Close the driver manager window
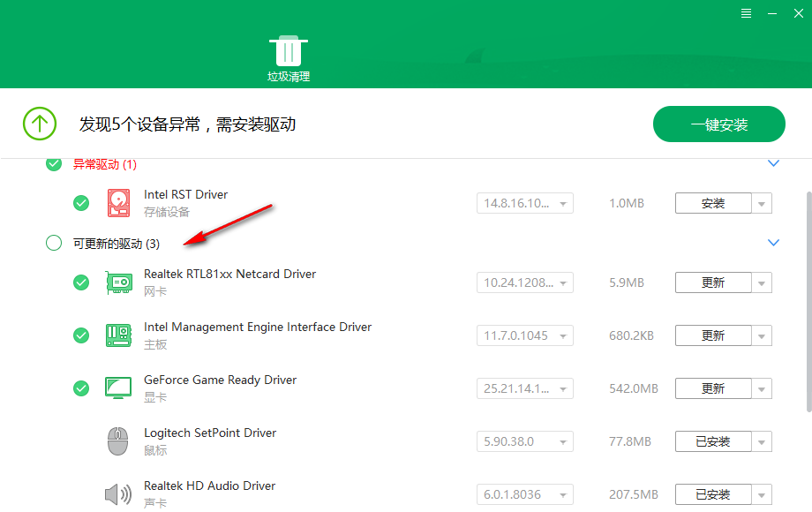The width and height of the screenshot is (812, 512). coord(799,13)
